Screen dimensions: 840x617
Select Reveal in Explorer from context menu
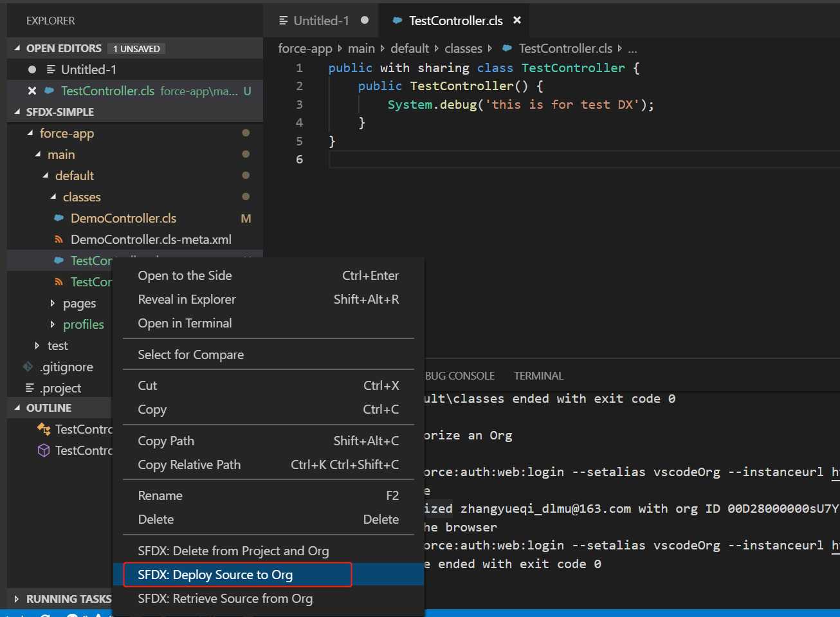tap(268, 299)
